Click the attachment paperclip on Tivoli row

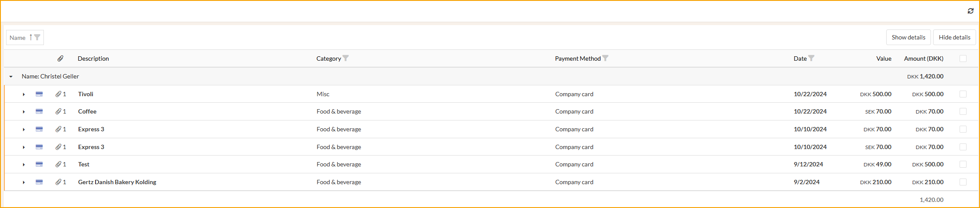58,94
